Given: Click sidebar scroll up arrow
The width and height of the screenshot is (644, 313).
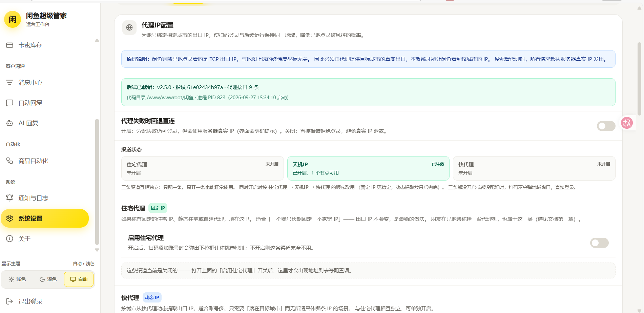Looking at the screenshot, I should [97, 40].
